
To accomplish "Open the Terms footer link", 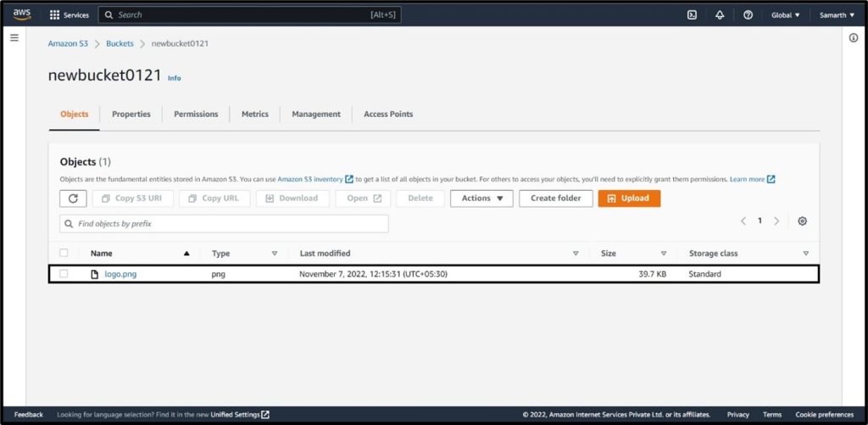I will 771,415.
